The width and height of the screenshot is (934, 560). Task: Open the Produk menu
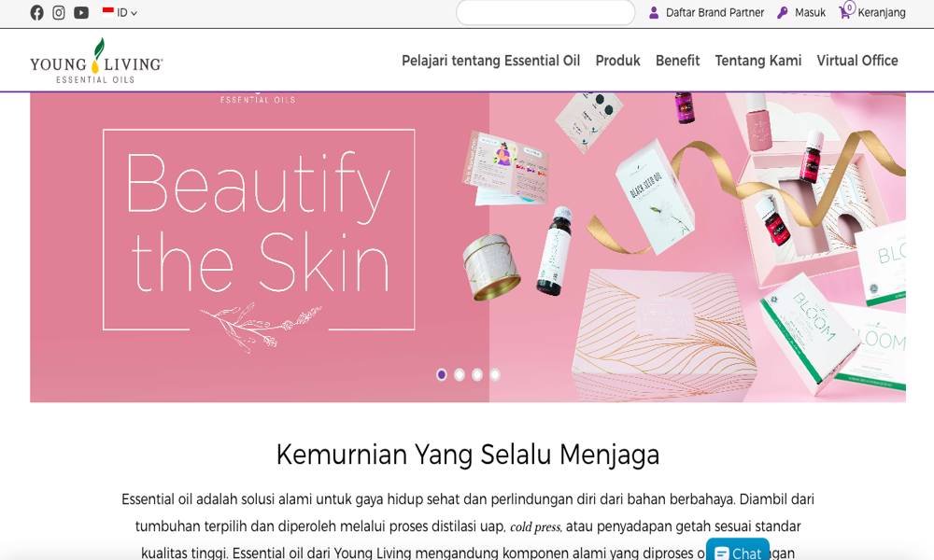617,61
